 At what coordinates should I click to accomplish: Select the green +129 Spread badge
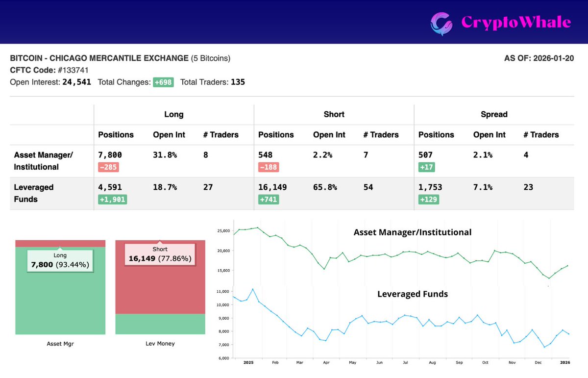429,199
